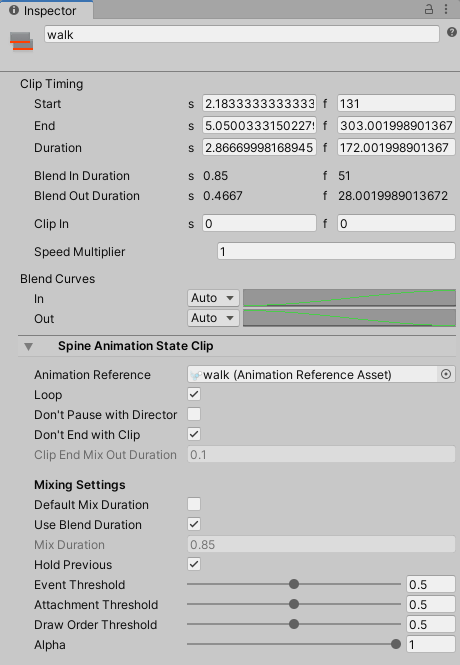Click the Speed Multiplier input field
The image size is (460, 665).
337,251
